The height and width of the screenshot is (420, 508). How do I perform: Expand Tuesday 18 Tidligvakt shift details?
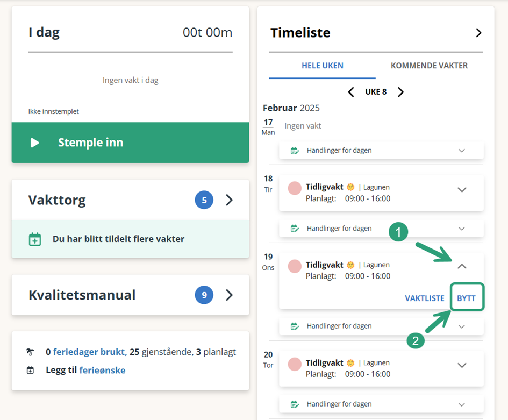coord(462,190)
